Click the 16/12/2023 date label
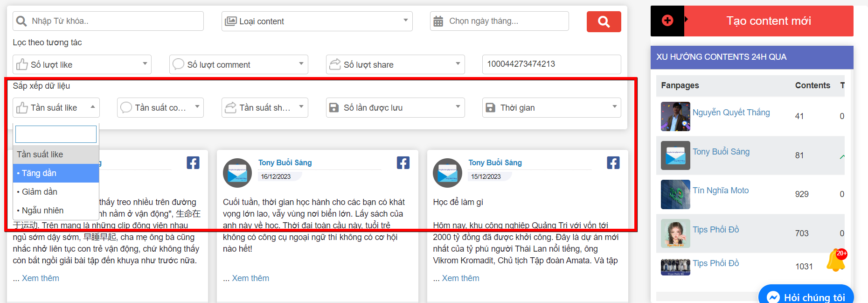The height and width of the screenshot is (303, 868). click(276, 176)
